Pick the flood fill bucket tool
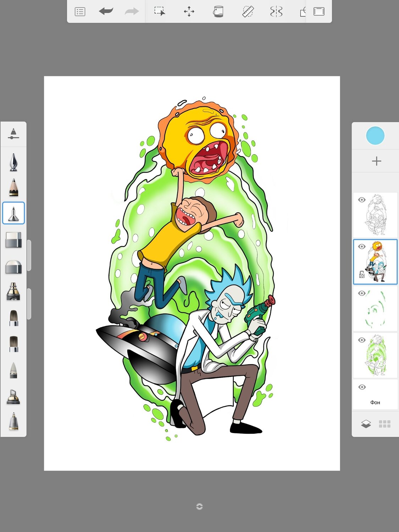399x532 pixels. click(x=218, y=11)
